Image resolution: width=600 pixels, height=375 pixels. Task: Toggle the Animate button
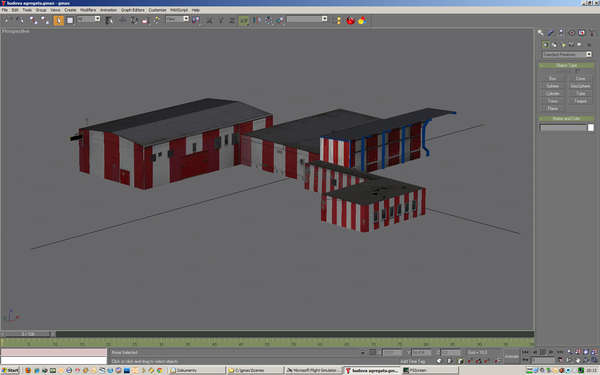pos(511,356)
